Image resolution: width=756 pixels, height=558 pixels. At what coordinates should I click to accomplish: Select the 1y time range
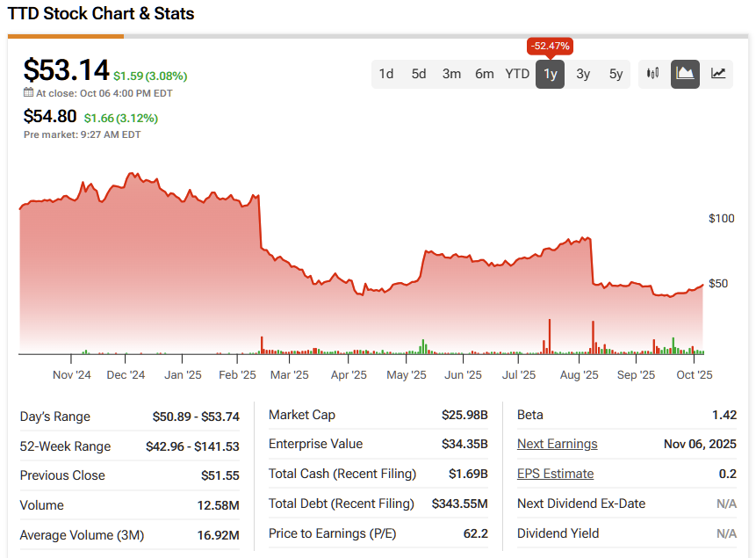tap(551, 74)
